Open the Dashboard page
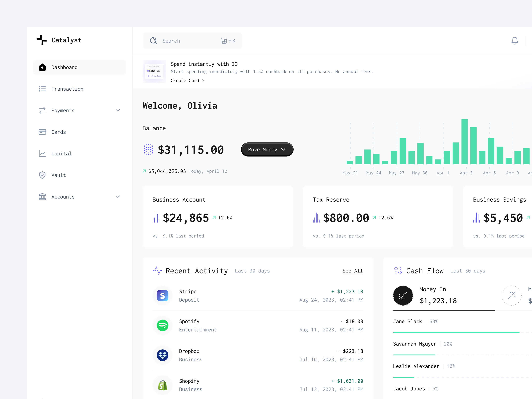Viewport: 532px width, 399px height. click(x=80, y=67)
